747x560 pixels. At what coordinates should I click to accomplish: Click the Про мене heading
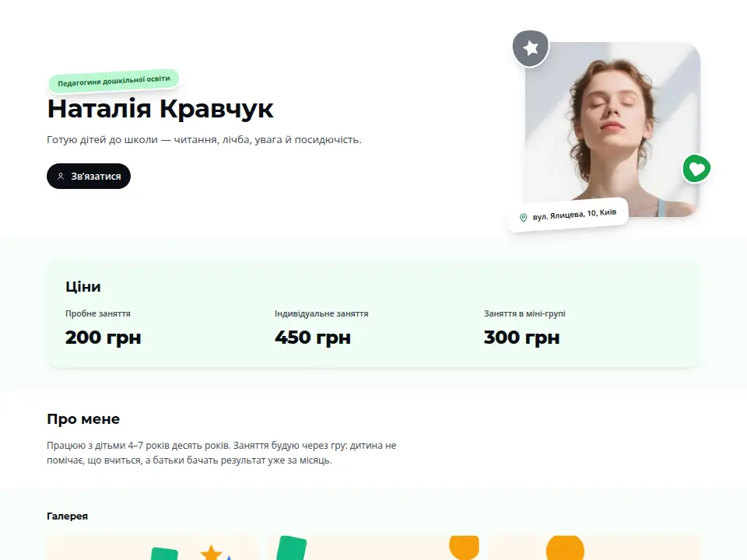click(83, 419)
